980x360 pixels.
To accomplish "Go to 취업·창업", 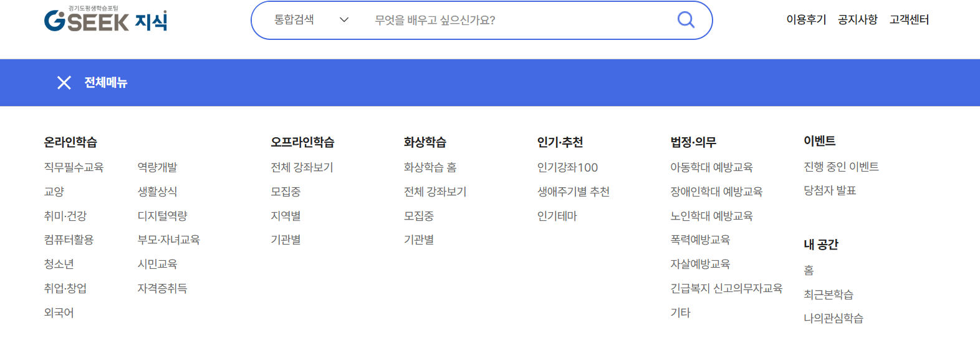I will 65,288.
